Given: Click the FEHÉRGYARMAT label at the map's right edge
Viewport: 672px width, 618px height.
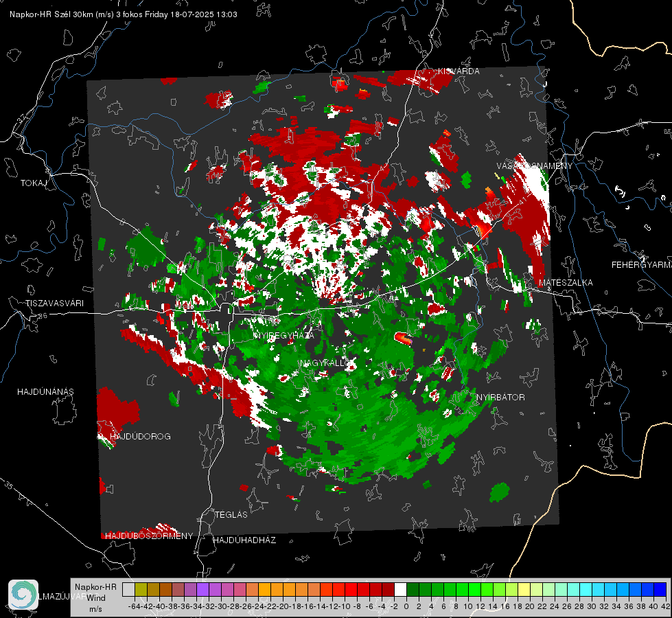Looking at the screenshot, I should (x=642, y=265).
